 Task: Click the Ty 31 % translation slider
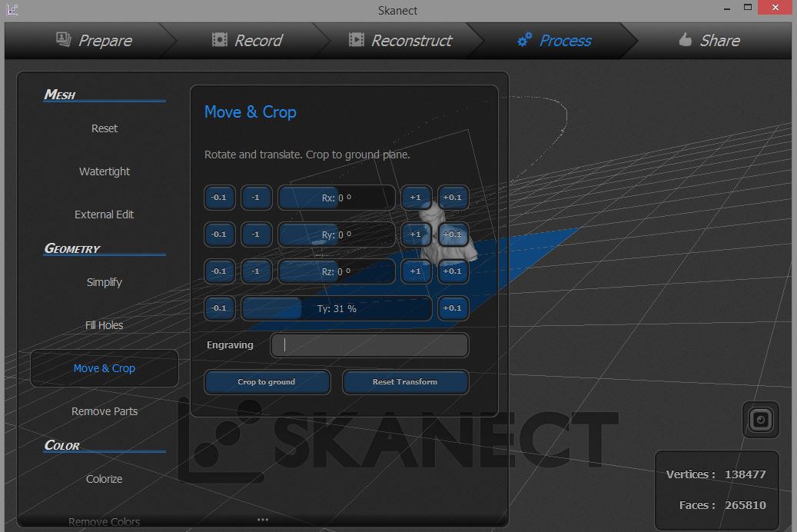tap(337, 309)
